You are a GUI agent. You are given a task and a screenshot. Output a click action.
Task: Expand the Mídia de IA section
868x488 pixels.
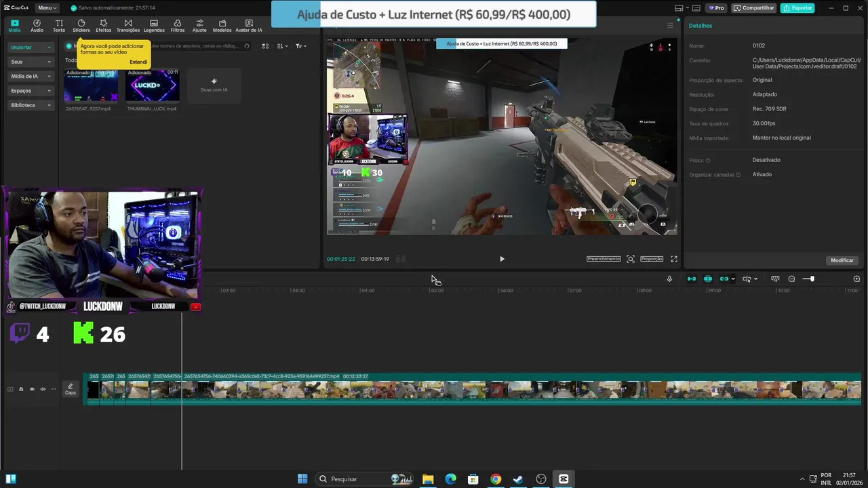coord(31,76)
